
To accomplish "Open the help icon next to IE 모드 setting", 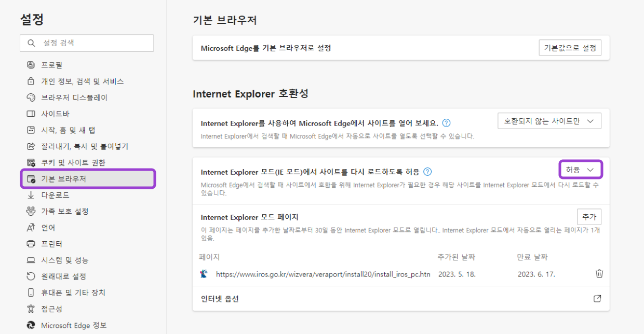I will [427, 171].
